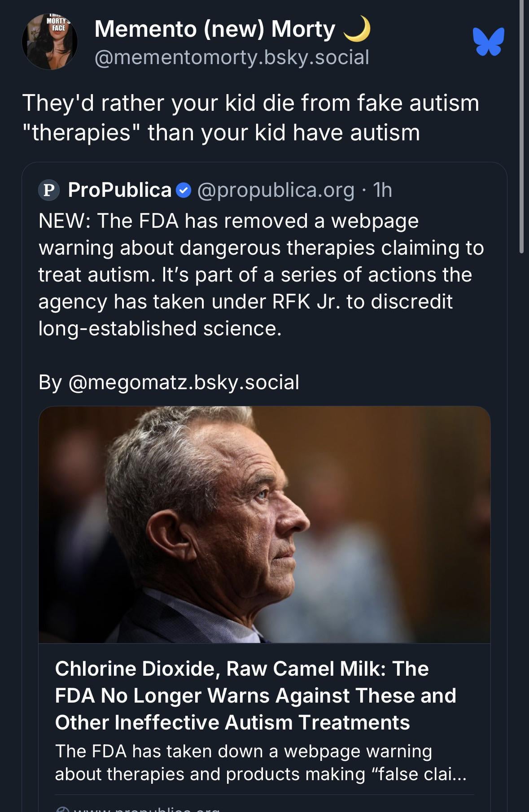
Task: Open the article photo thumbnail
Action: pos(264,524)
